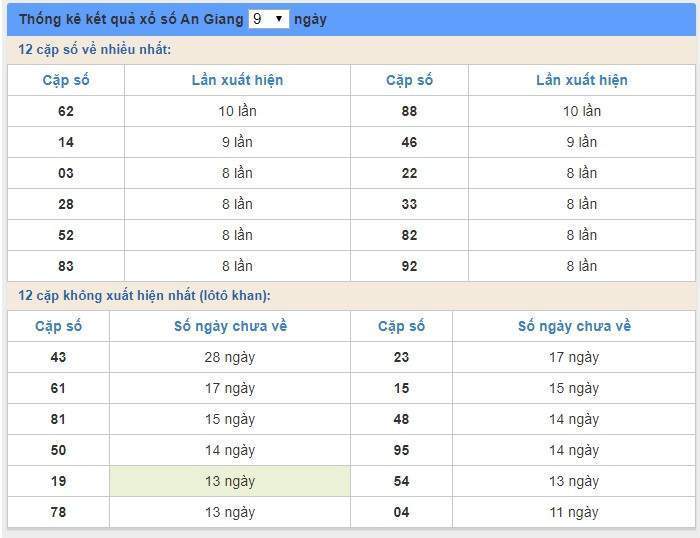Viewport: 700px width, 538px height.
Task: Click the first 'Số ngày chưa về' header
Action: 230,326
